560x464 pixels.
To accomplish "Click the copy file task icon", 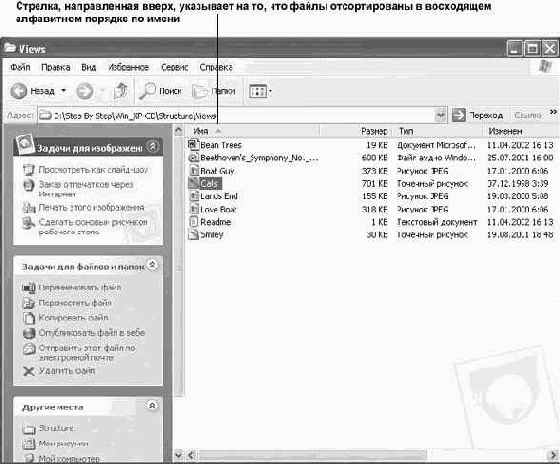I will tap(29, 318).
